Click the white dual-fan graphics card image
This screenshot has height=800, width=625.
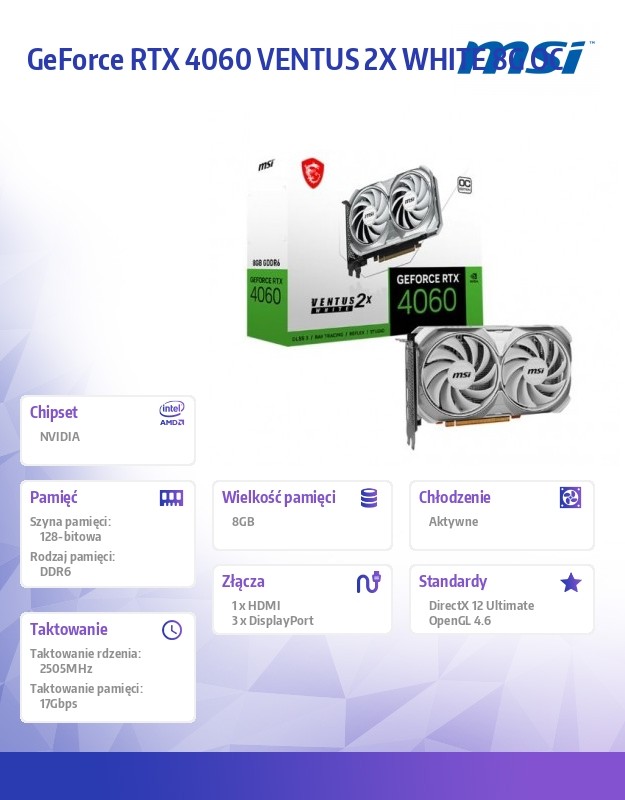(x=488, y=386)
